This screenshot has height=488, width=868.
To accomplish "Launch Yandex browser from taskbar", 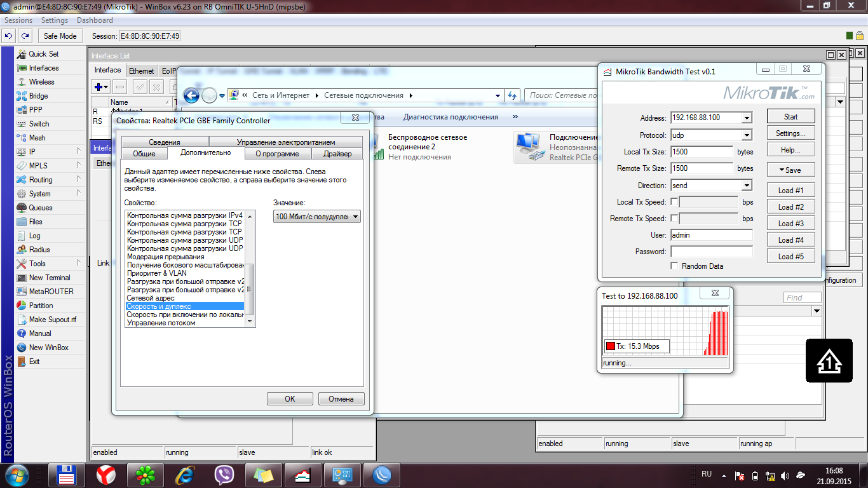I will pyautogui.click(x=106, y=475).
